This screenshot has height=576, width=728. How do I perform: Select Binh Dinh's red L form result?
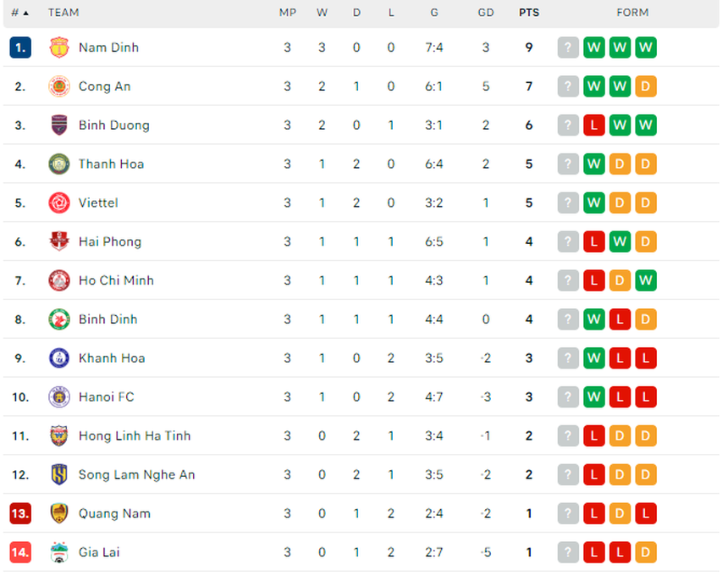[620, 319]
